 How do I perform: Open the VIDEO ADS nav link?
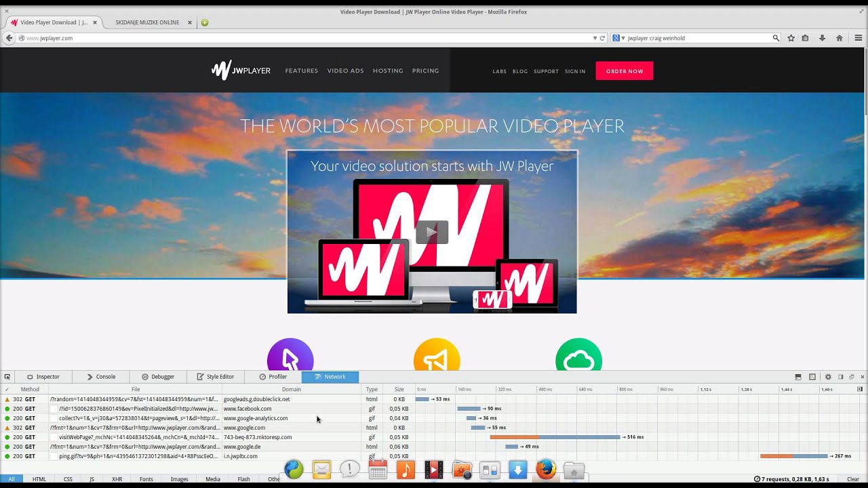coord(345,70)
